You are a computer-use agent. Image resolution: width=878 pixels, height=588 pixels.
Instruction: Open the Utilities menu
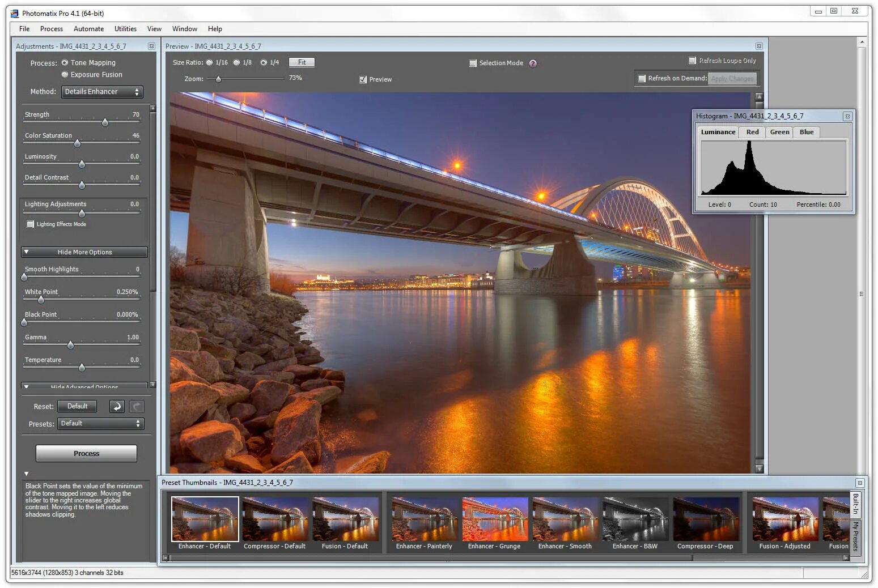125,29
